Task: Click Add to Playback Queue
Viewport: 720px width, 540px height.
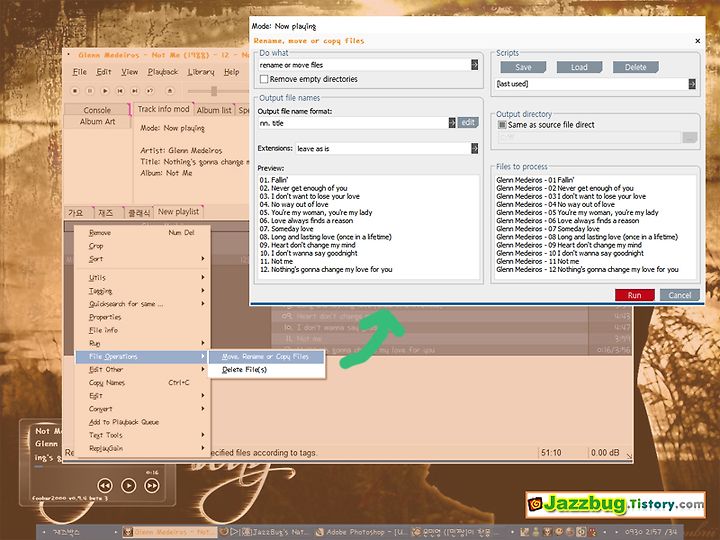Action: [x=143, y=422]
